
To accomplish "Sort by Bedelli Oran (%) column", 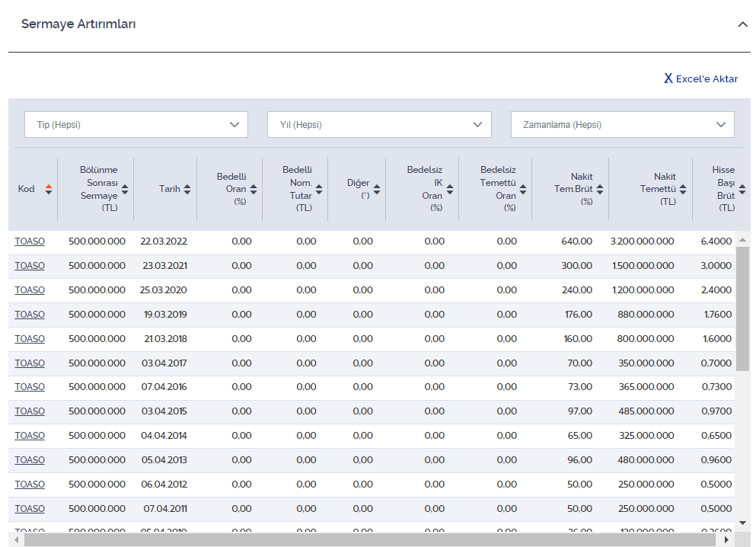I will 253,189.
